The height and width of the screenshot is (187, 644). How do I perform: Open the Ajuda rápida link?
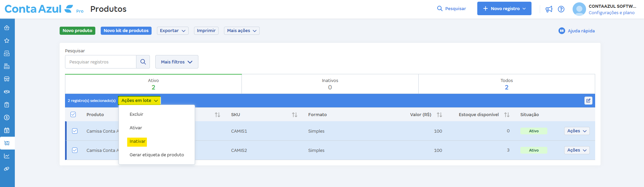(x=577, y=31)
